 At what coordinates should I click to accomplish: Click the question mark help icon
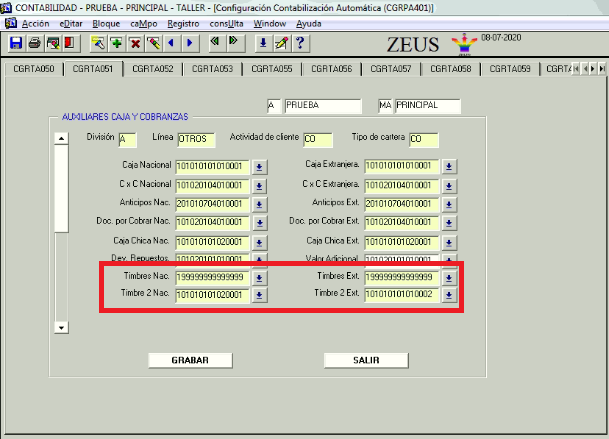click(300, 43)
